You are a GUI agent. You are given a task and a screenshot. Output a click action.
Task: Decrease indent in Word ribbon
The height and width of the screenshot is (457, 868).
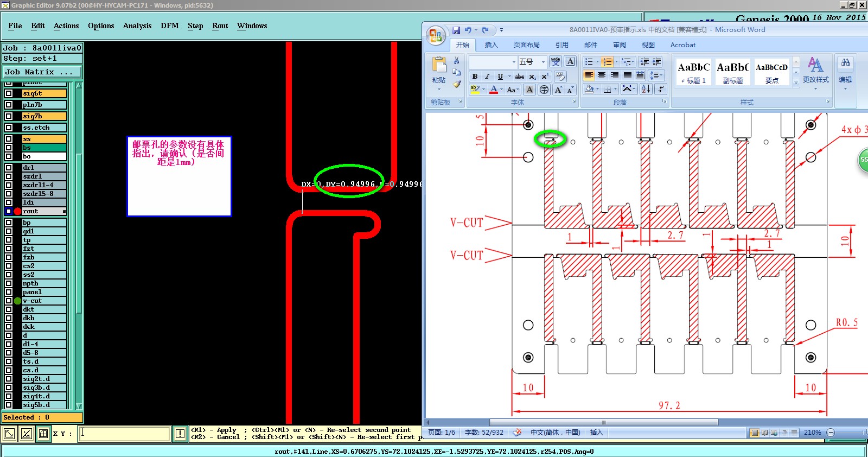click(644, 62)
